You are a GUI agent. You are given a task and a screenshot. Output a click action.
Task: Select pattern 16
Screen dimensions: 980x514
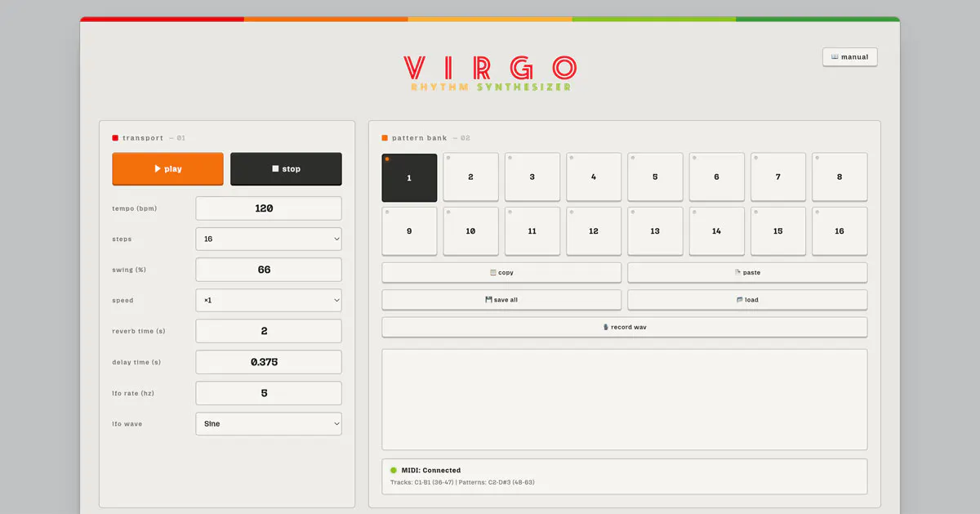click(840, 231)
